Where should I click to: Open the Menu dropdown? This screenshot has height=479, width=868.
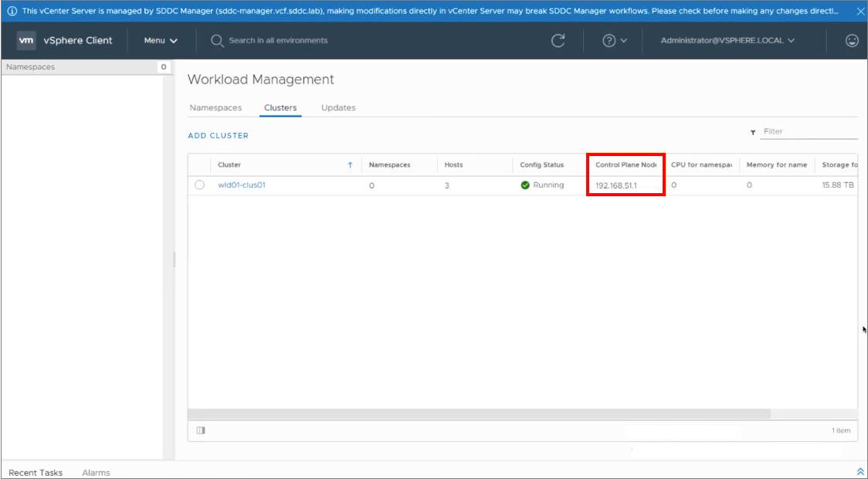coord(161,40)
